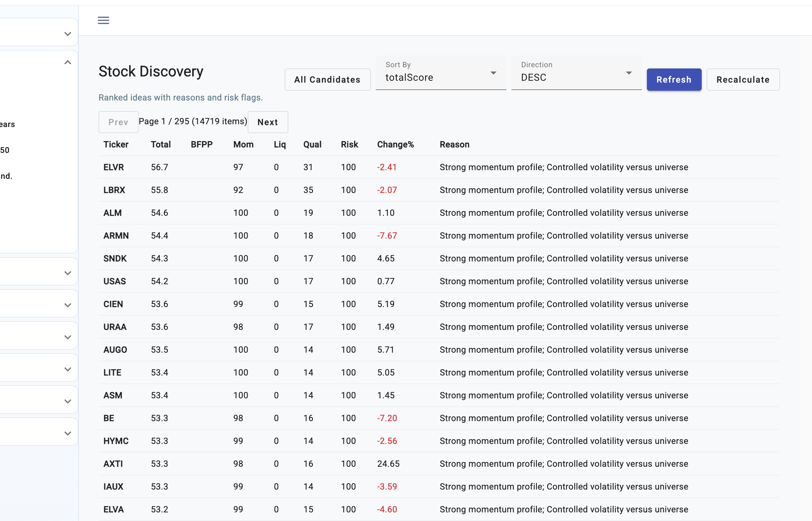Expand the topmost collapsed sidebar section

pyautogui.click(x=67, y=34)
